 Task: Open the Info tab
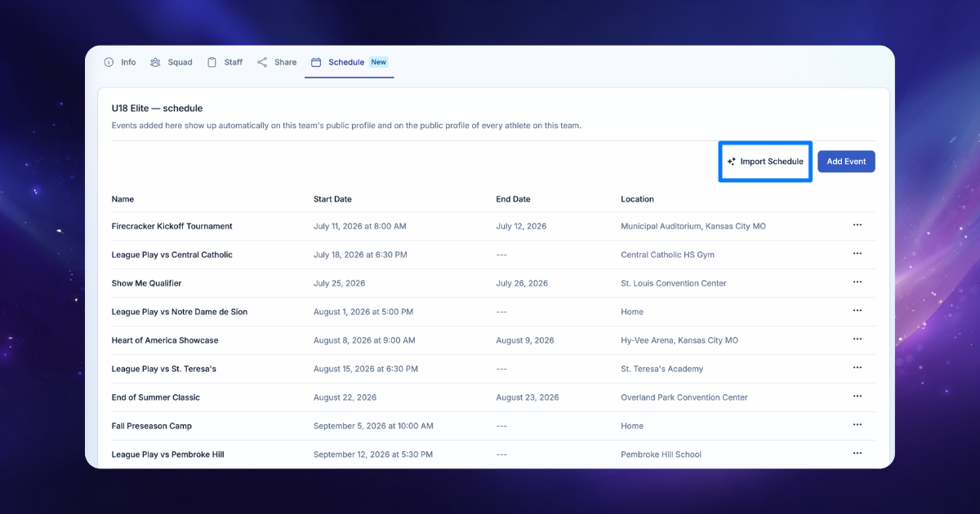click(120, 62)
